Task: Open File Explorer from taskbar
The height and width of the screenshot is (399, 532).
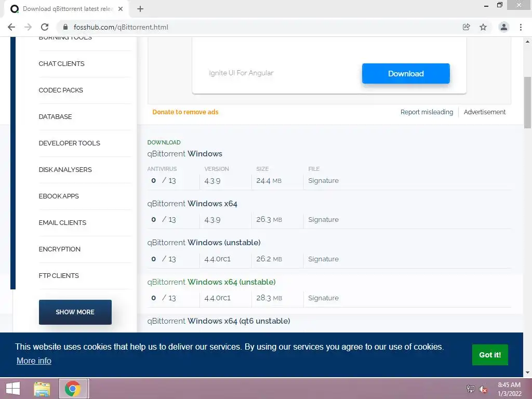Action: 42,389
